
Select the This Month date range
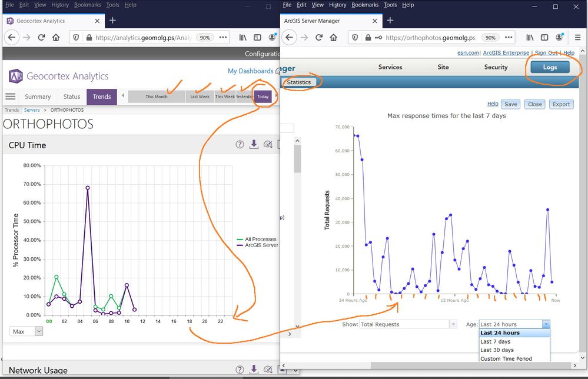[157, 97]
